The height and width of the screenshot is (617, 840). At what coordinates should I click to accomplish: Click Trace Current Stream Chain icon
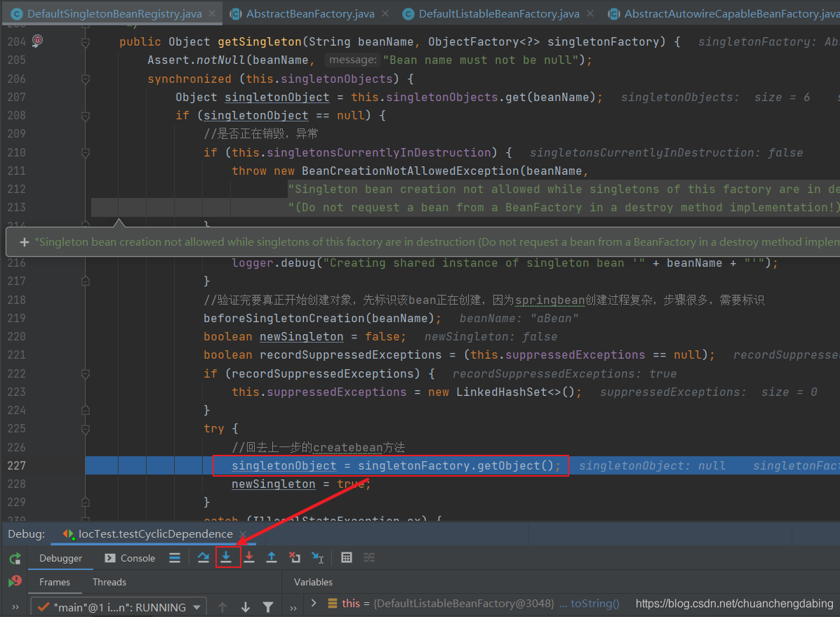tap(369, 557)
